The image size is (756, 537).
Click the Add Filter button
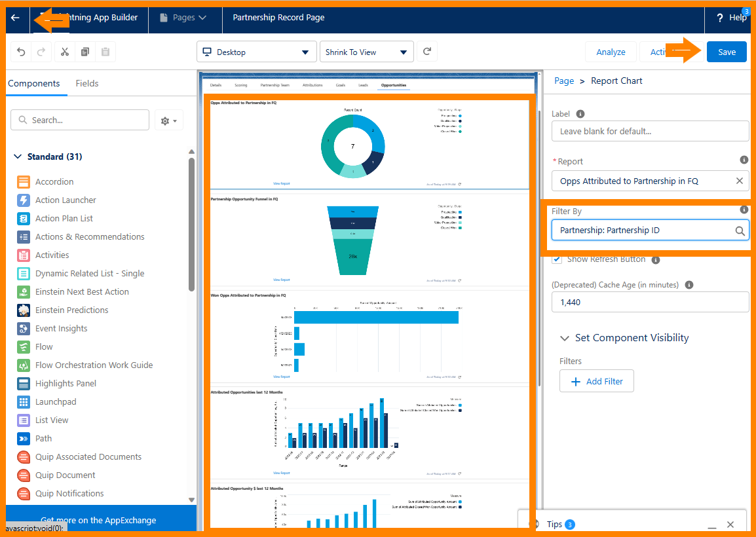pos(596,381)
